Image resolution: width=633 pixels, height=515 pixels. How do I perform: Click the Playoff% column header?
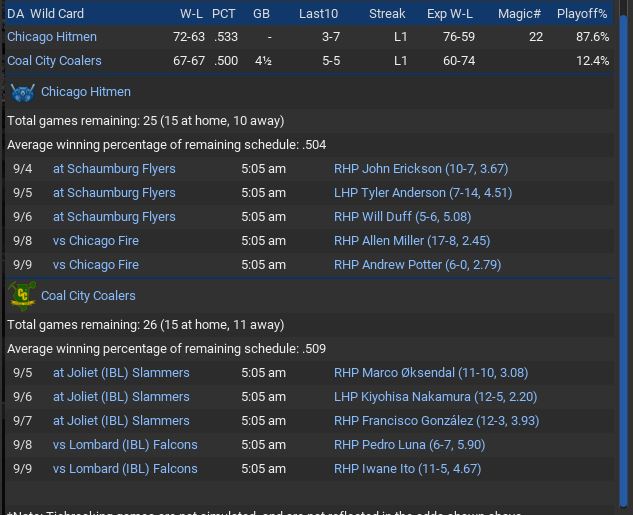(x=582, y=14)
